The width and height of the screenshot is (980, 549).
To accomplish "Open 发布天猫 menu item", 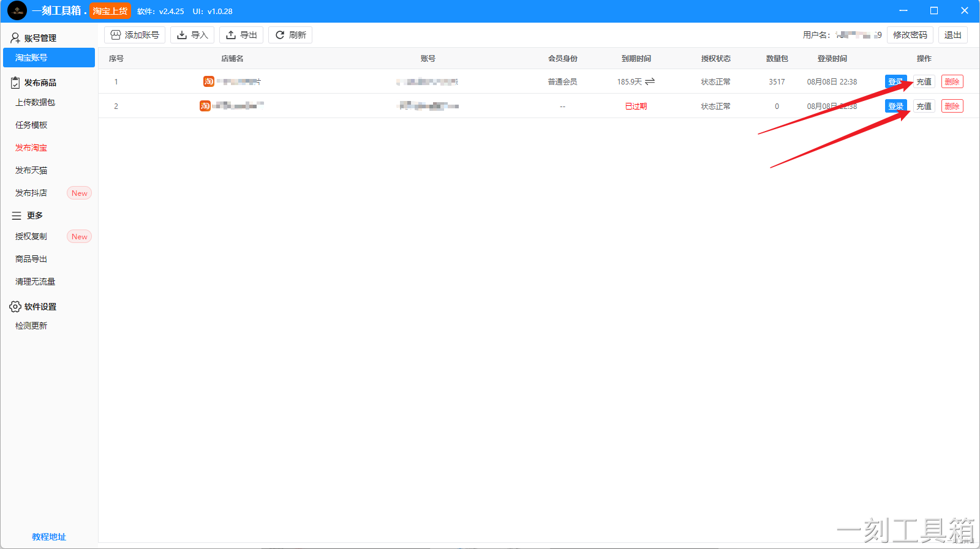I will coord(31,170).
